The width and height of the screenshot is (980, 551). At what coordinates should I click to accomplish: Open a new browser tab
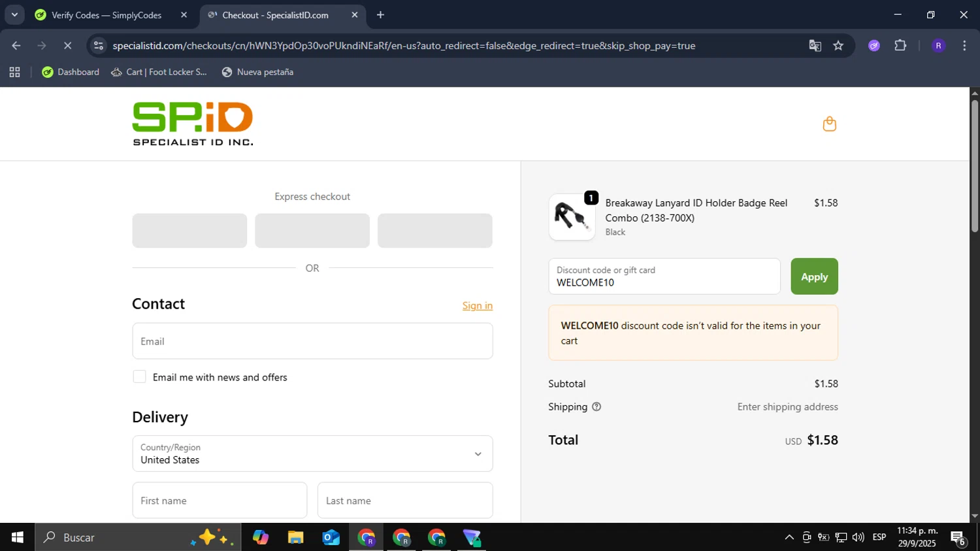click(380, 15)
